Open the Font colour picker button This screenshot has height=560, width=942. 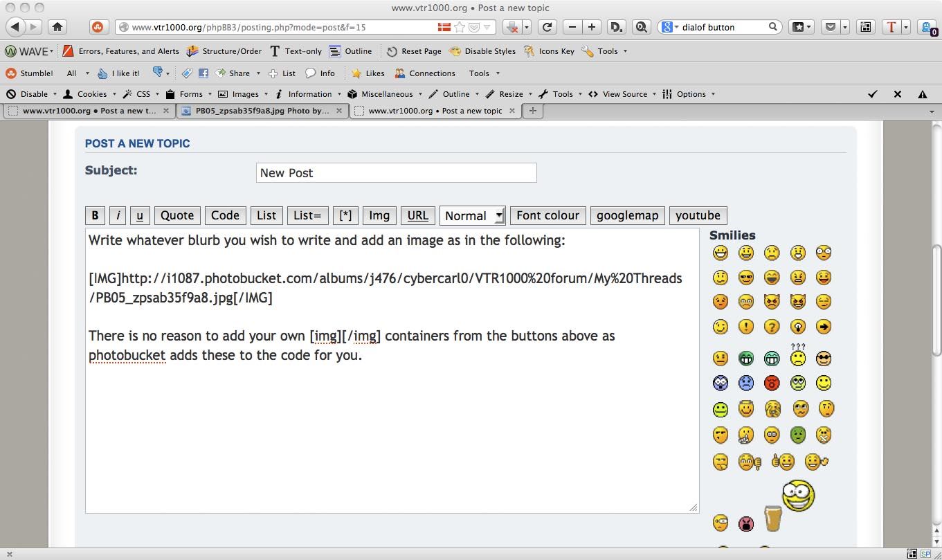[547, 215]
